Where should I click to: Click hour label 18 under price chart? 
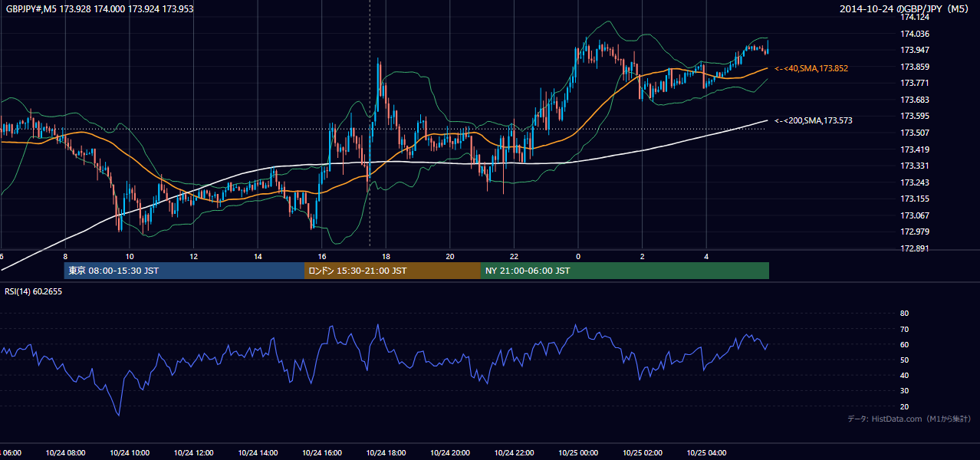(x=386, y=257)
